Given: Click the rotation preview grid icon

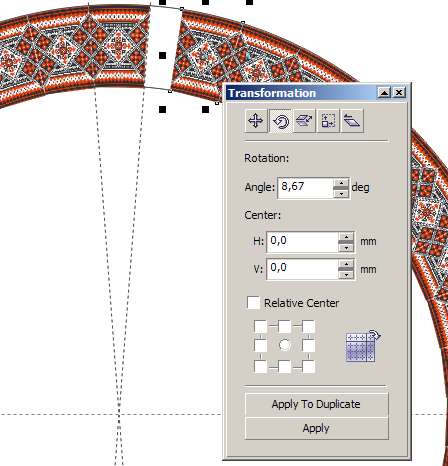Looking at the screenshot, I should coord(363,346).
